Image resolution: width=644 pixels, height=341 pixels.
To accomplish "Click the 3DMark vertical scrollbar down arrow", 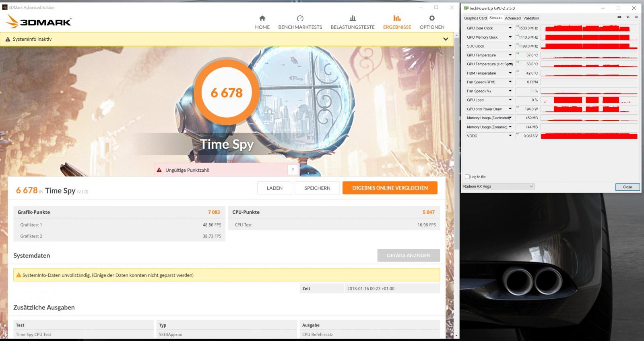I will [456, 335].
